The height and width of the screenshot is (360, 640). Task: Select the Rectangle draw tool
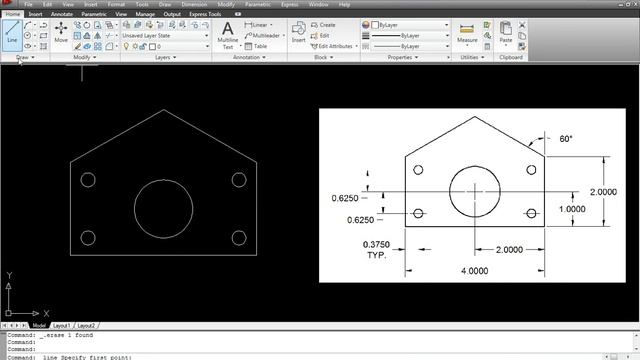(x=44, y=36)
